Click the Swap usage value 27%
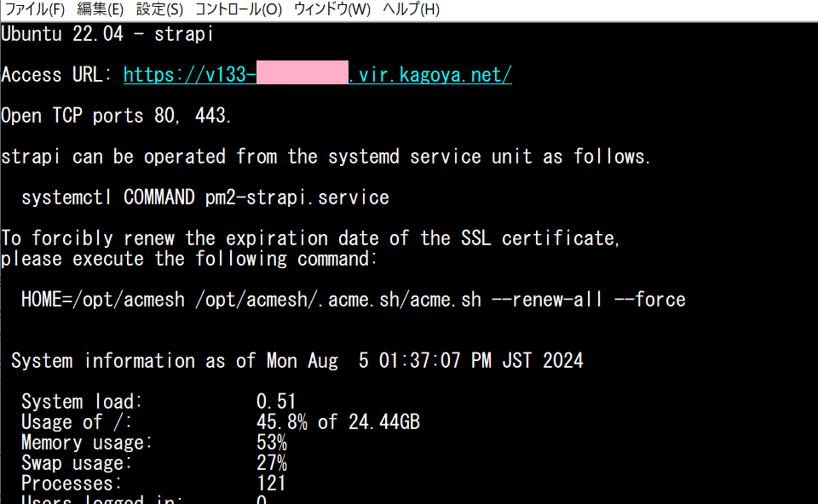 (271, 463)
